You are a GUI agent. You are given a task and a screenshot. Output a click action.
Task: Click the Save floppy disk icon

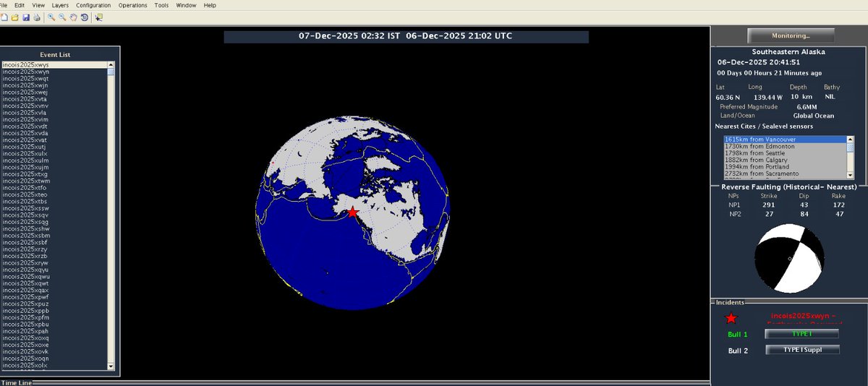coord(26,17)
